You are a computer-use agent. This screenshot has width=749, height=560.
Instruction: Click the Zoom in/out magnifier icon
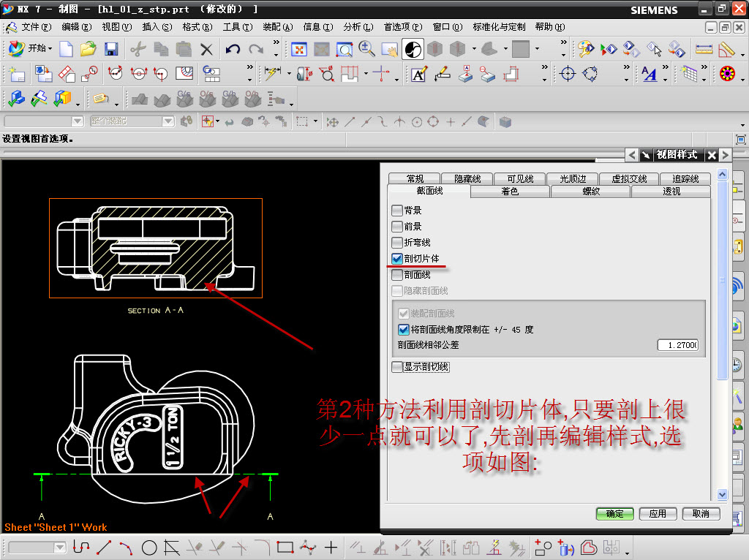pyautogui.click(x=366, y=49)
